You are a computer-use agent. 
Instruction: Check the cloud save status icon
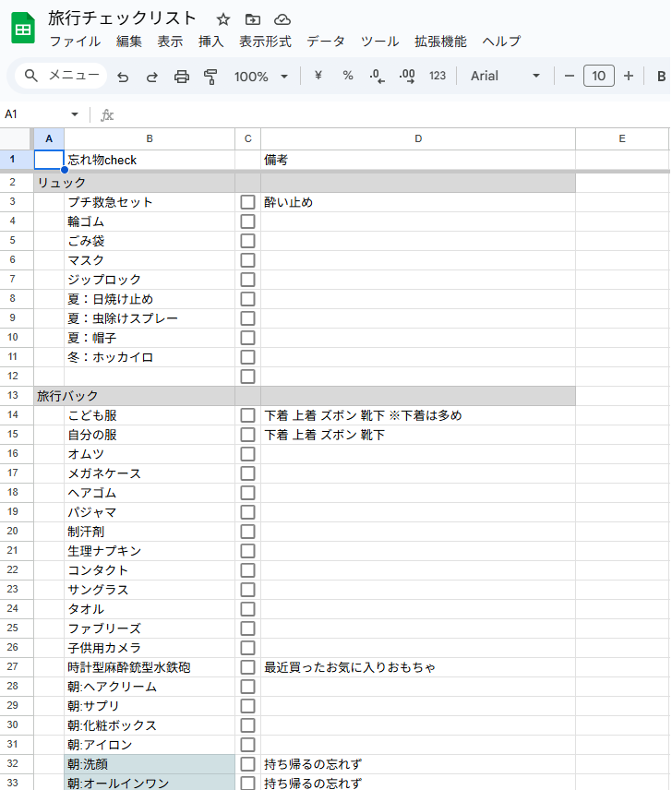click(282, 19)
